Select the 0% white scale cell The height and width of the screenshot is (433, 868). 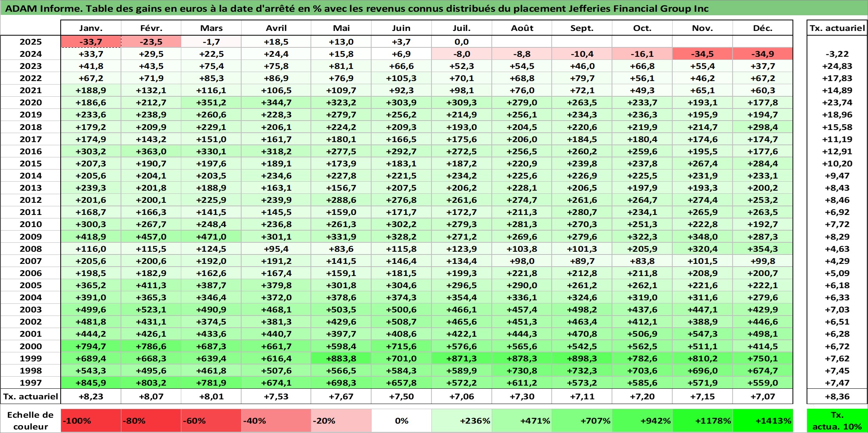(401, 421)
